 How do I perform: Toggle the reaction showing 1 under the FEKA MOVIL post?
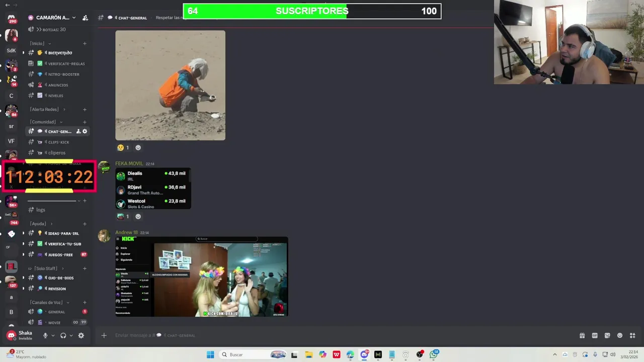pos(123,217)
